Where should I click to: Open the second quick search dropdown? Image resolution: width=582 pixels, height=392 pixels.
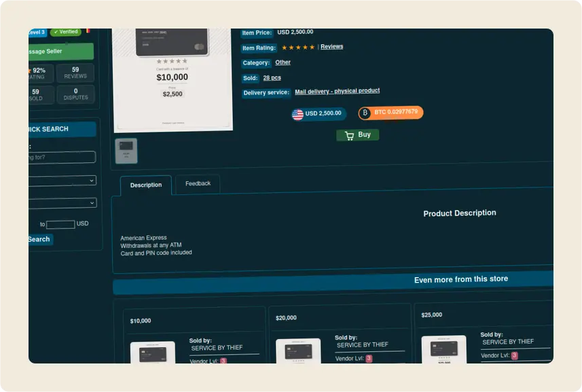point(62,203)
